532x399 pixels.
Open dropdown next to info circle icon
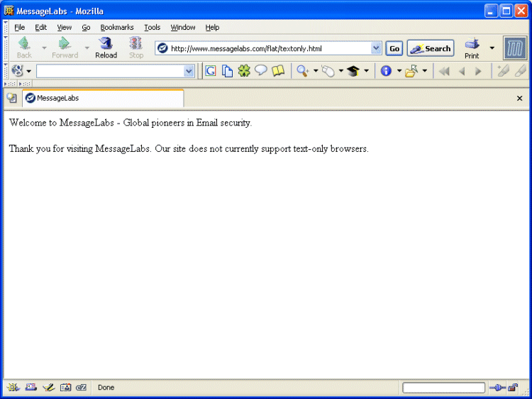coord(399,71)
